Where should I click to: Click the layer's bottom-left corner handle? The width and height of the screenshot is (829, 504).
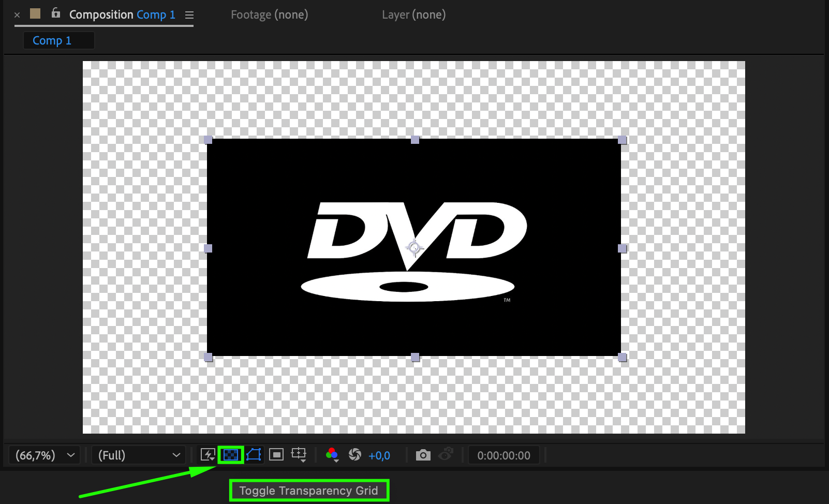(208, 357)
